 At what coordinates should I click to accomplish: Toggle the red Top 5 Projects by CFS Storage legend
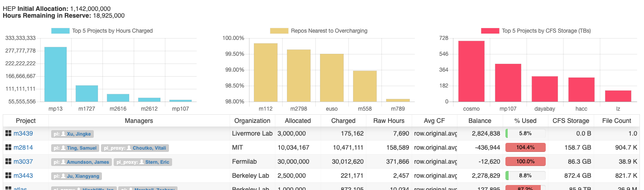pyautogui.click(x=536, y=31)
